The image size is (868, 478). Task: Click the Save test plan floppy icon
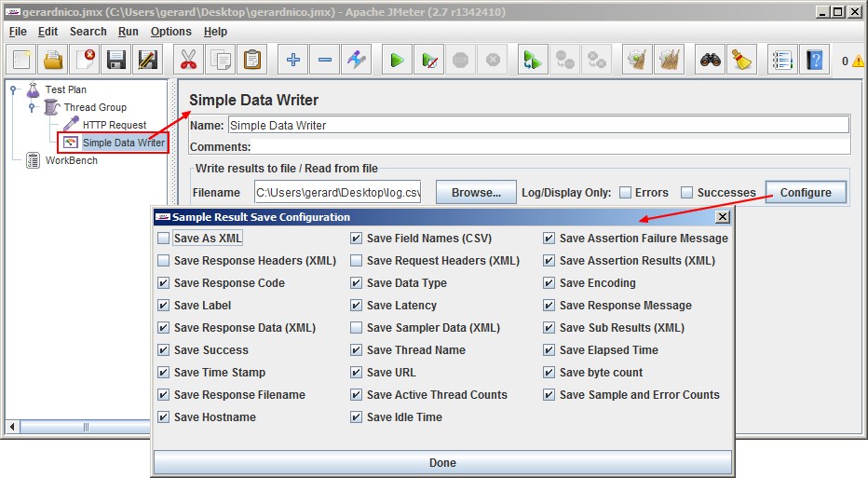point(116,61)
